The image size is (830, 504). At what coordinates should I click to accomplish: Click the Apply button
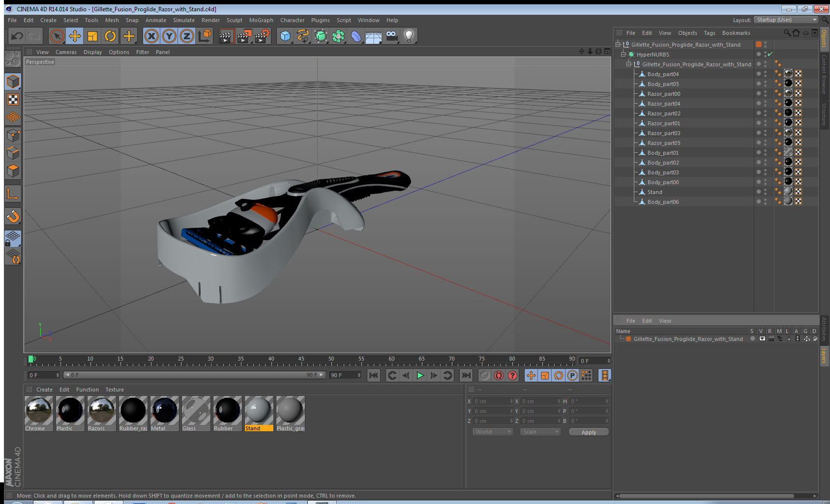coord(589,432)
